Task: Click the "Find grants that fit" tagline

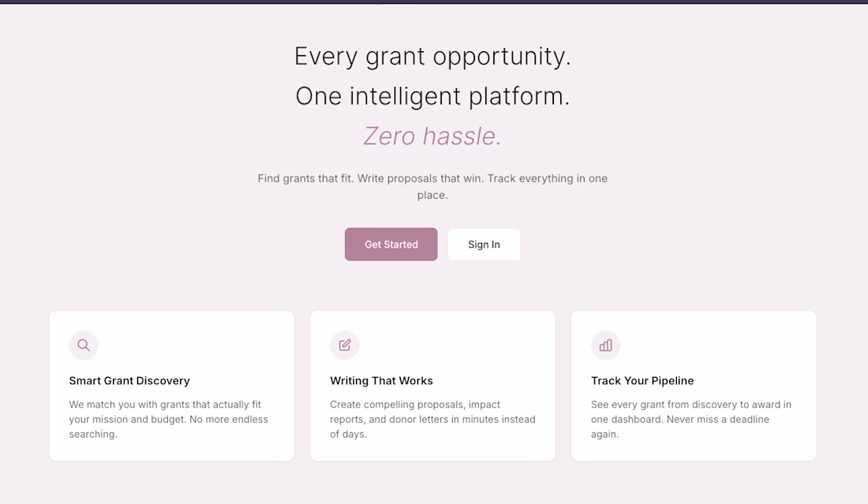Action: tap(432, 178)
